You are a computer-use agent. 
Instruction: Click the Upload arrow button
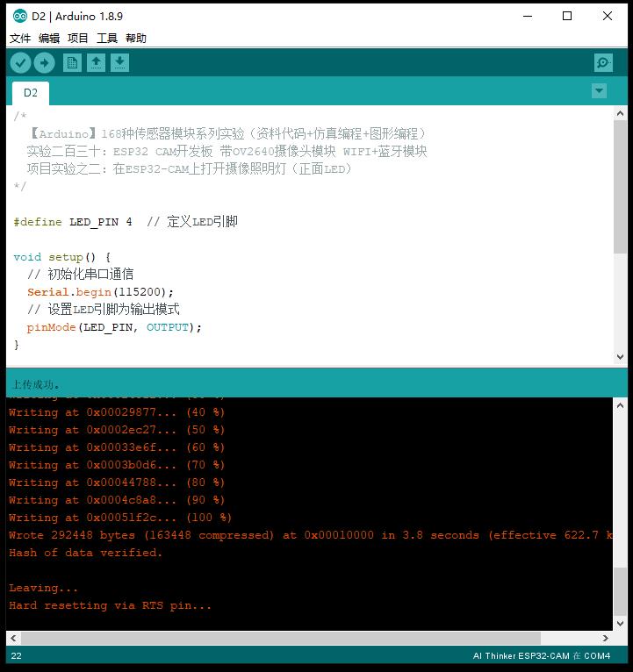click(44, 63)
